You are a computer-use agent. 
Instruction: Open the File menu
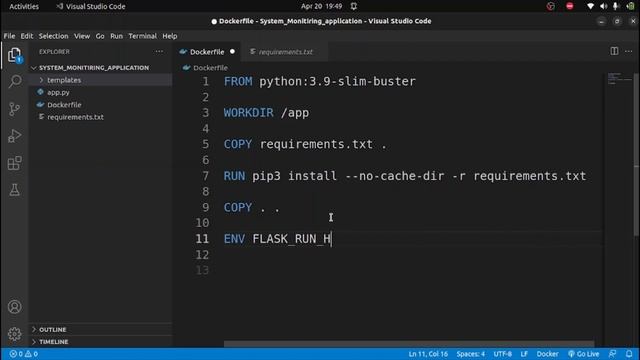(x=9, y=36)
